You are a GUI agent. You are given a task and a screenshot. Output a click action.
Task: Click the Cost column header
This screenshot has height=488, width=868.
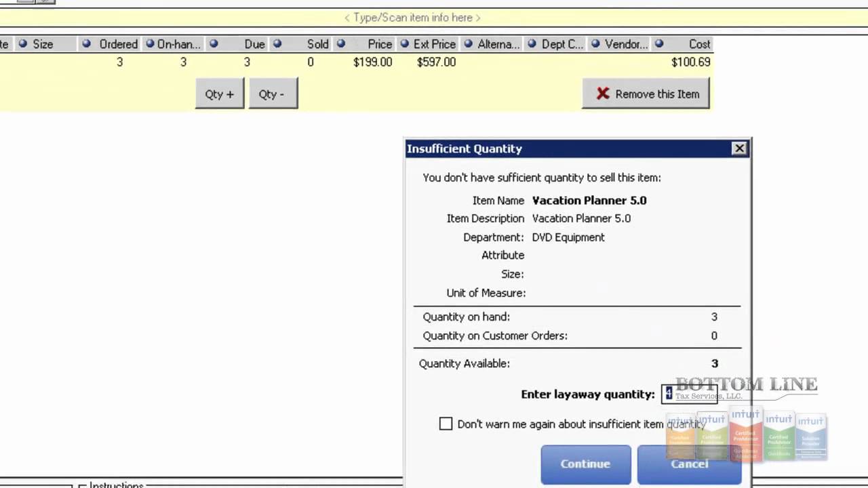(683, 44)
